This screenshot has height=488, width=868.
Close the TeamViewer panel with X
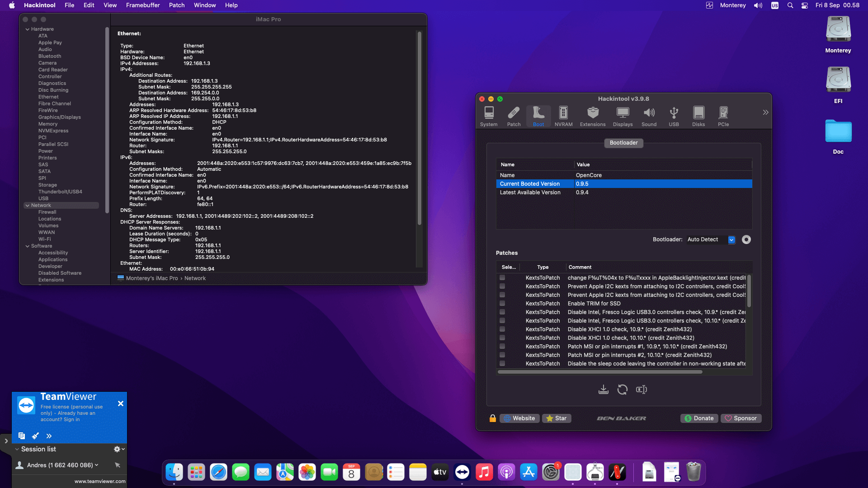click(x=121, y=404)
